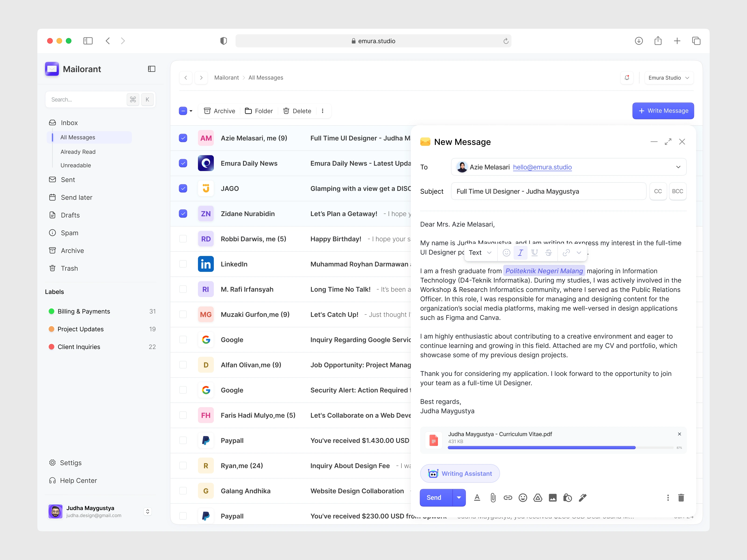
Task: Check the LinkedIn message checkbox
Action: 183,264
